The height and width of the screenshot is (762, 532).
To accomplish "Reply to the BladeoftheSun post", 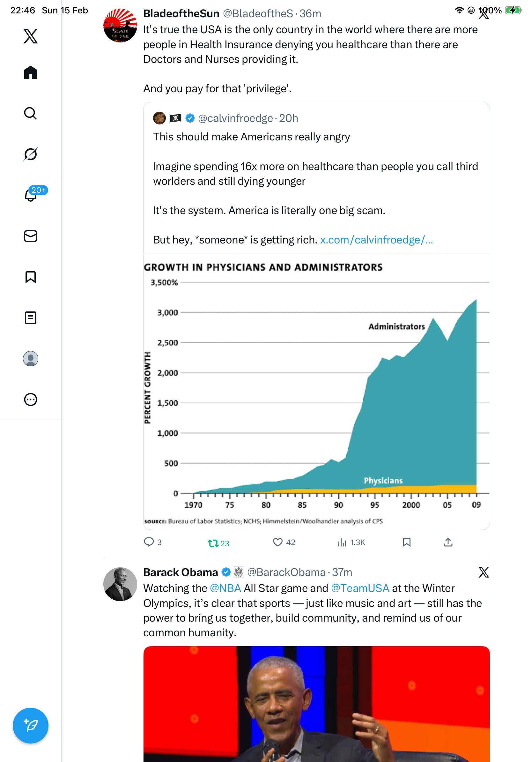I will coord(149,542).
